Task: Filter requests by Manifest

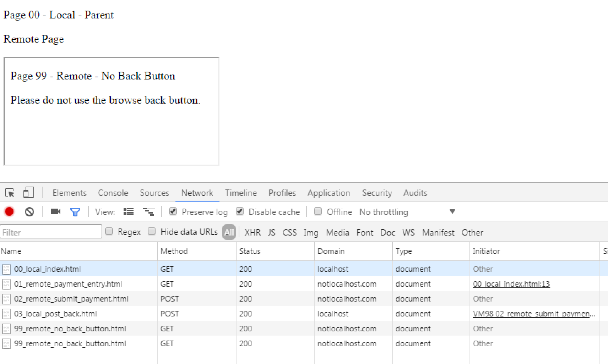Action: point(438,233)
